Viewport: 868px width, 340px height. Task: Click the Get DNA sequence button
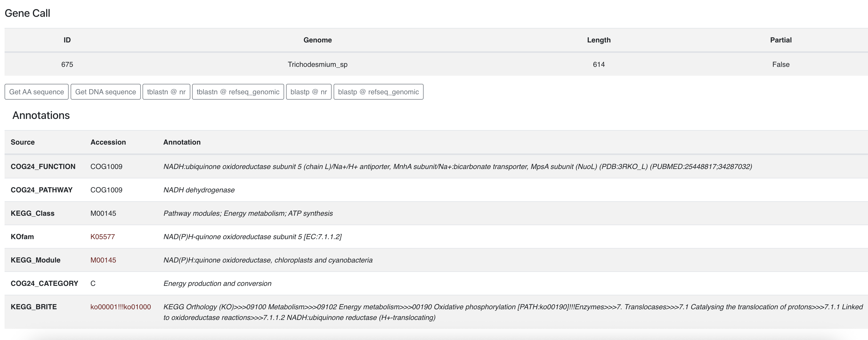(x=105, y=92)
